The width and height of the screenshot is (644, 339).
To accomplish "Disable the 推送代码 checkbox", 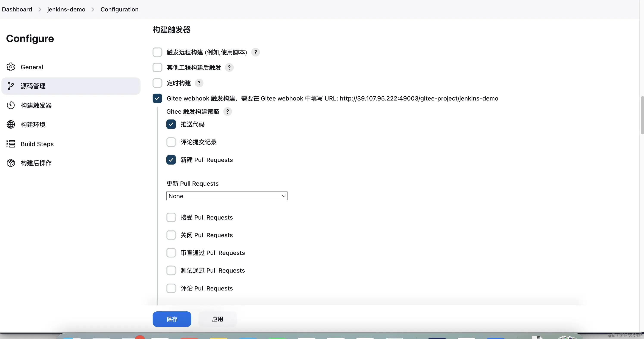I will [171, 124].
